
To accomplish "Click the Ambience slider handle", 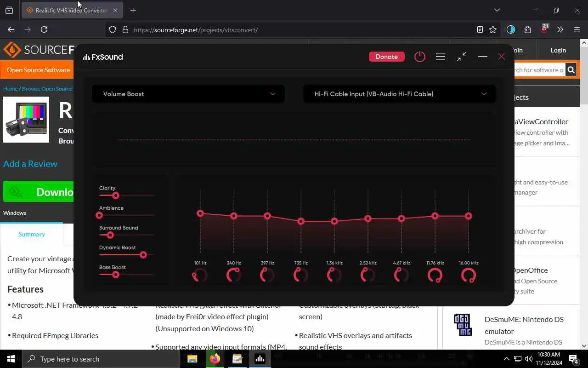I will (x=99, y=215).
